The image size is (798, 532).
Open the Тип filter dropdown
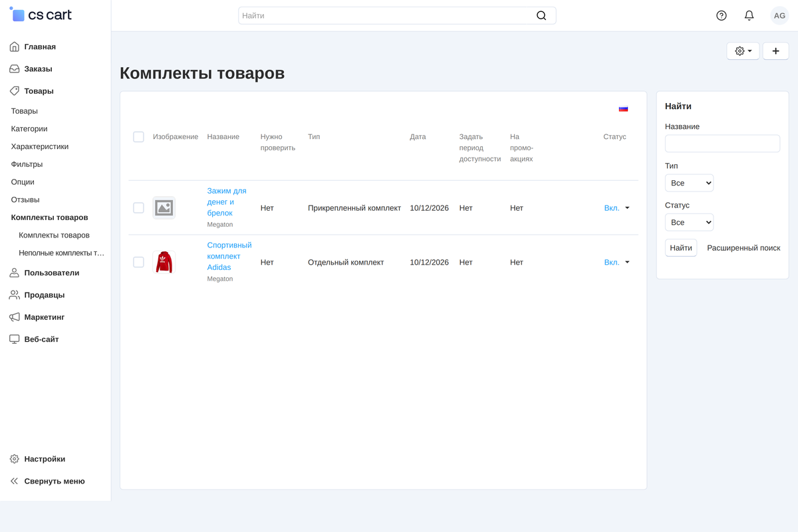point(689,183)
